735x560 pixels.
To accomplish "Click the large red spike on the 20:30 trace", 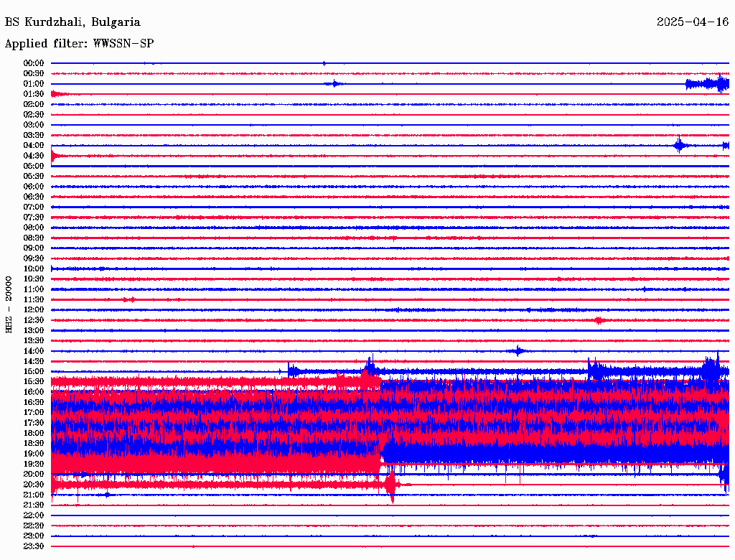I will 391,485.
